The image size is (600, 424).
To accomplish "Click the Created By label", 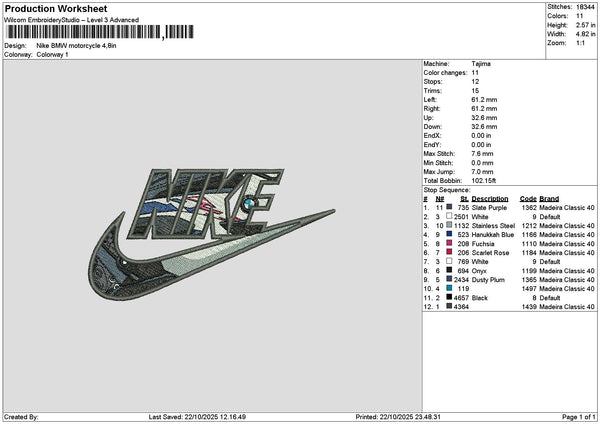I will tap(21, 417).
